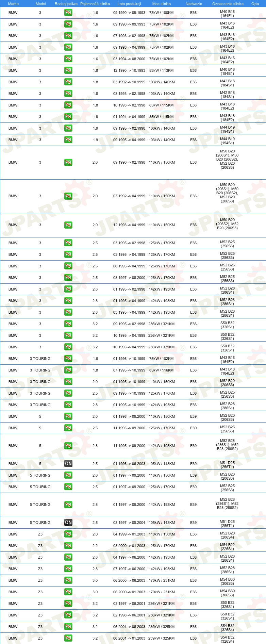
Task: Click petrol fuel icon for 07.1993 -> 02.1998 row
Action: click(68, 36)
